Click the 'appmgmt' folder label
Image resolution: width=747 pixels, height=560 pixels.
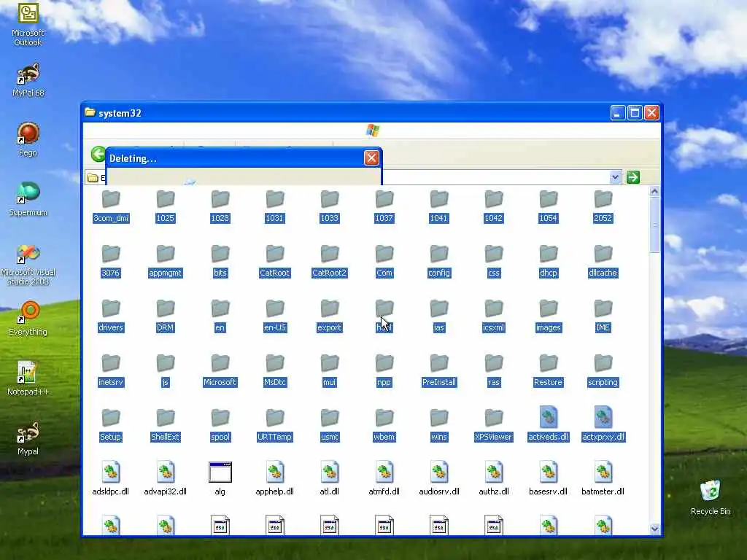[x=166, y=273]
